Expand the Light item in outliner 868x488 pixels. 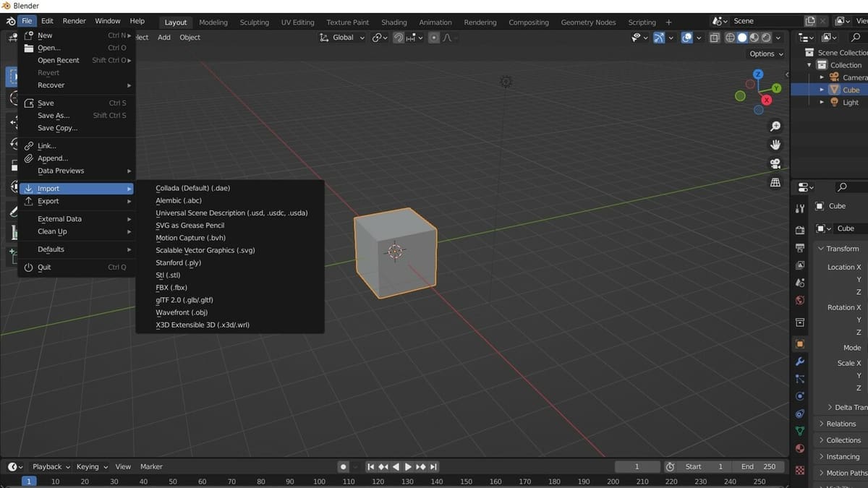822,102
